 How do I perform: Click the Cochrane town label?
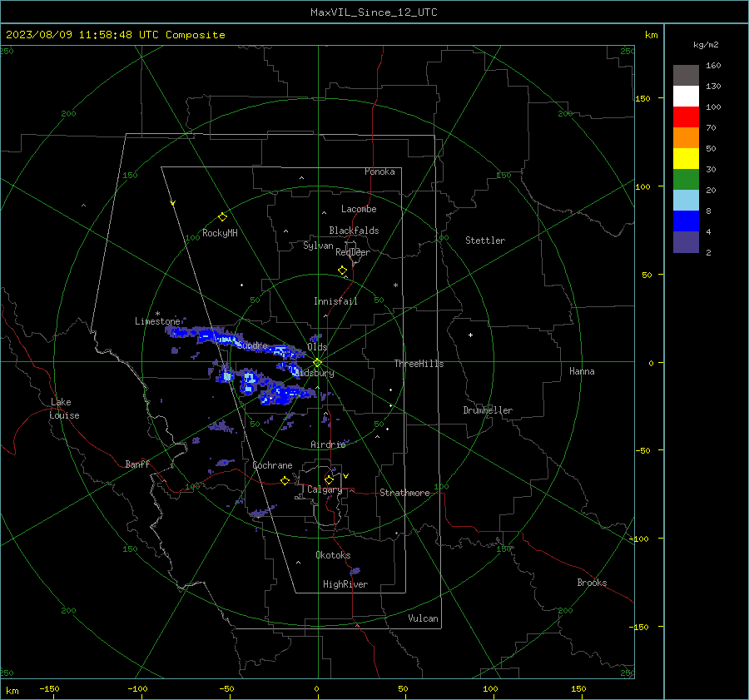272,465
